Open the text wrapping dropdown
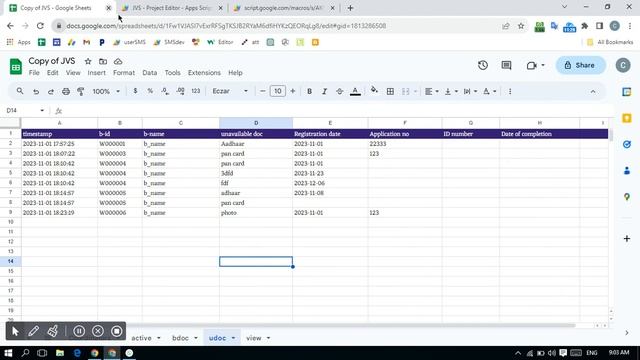The width and height of the screenshot is (640, 360). (x=470, y=91)
